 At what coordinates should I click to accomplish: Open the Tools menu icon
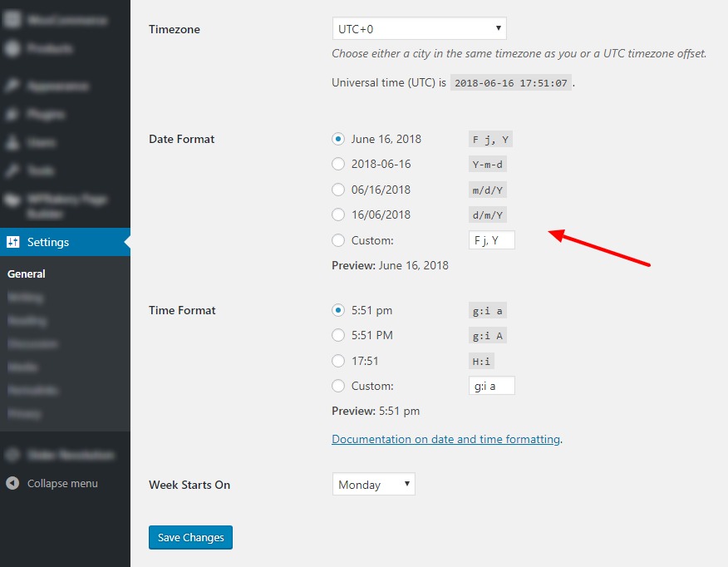tap(13, 171)
